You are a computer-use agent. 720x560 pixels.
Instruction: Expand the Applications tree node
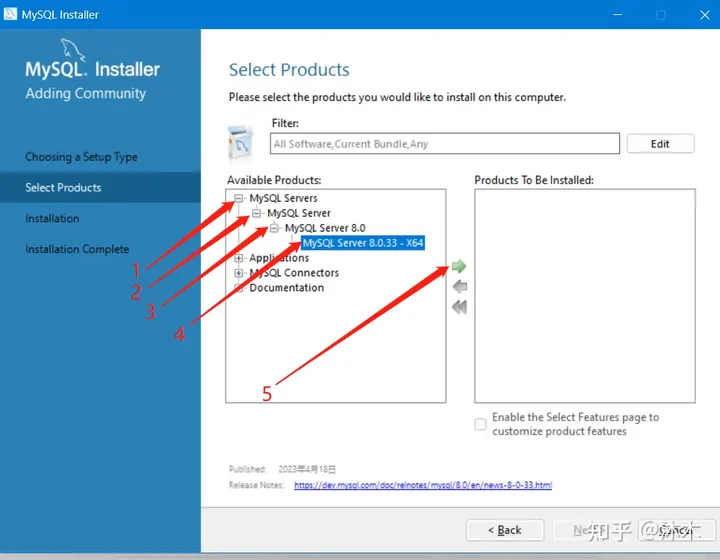click(x=238, y=258)
